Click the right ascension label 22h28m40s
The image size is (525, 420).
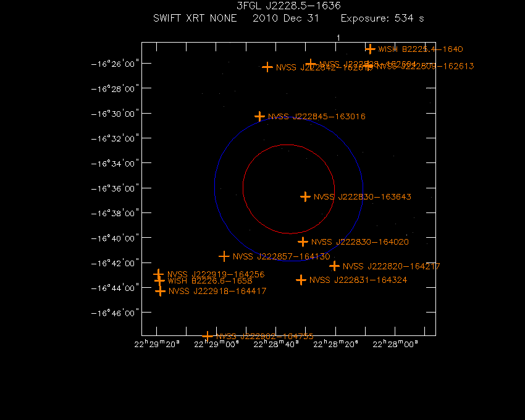(276, 344)
